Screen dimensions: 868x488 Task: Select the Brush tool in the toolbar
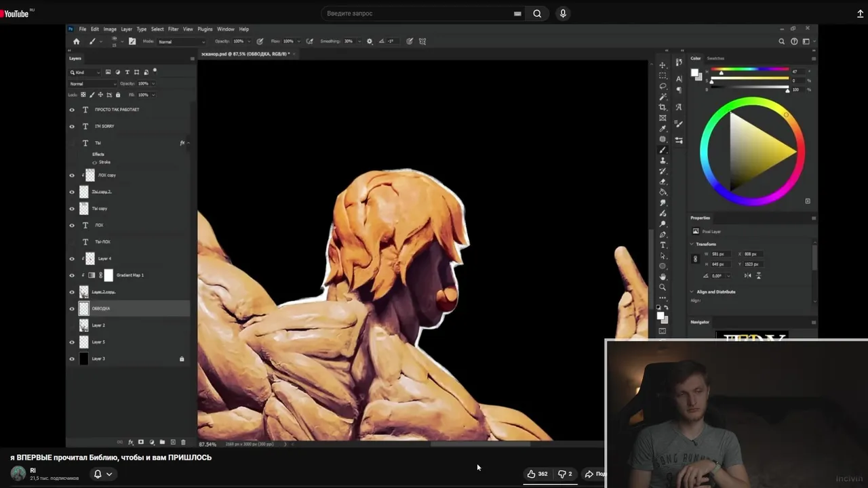point(663,150)
